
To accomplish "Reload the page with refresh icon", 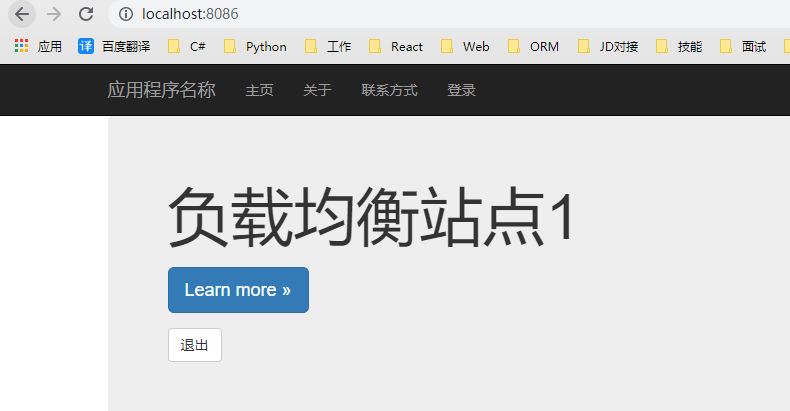I will [x=86, y=14].
